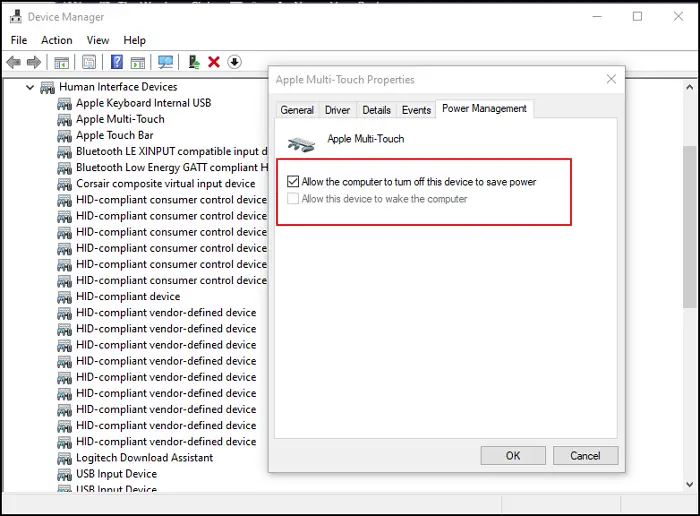700x516 pixels.
Task: Select Bluetooth Low Energy GATT compliant device
Action: [172, 167]
